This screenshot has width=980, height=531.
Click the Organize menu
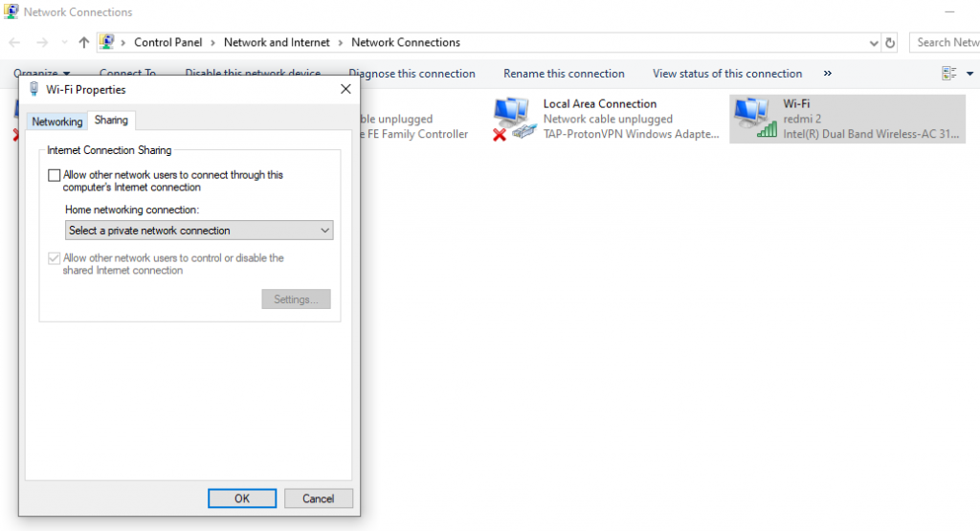(x=41, y=73)
